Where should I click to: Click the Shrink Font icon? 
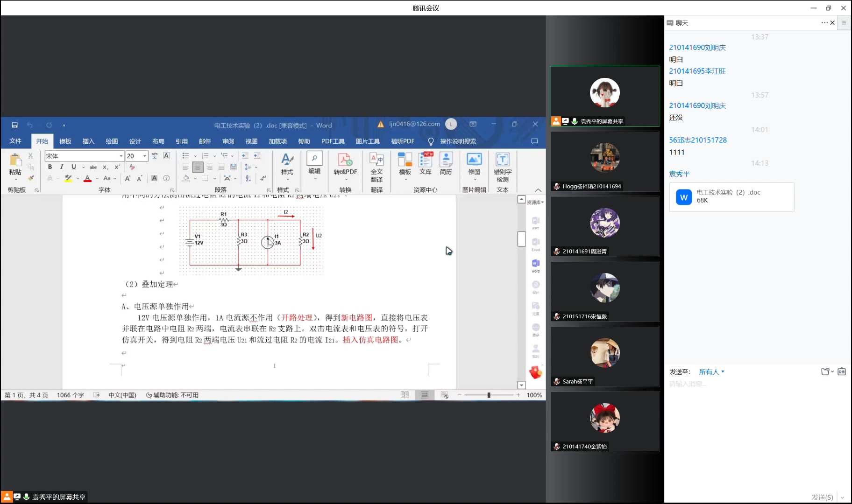coord(139,178)
